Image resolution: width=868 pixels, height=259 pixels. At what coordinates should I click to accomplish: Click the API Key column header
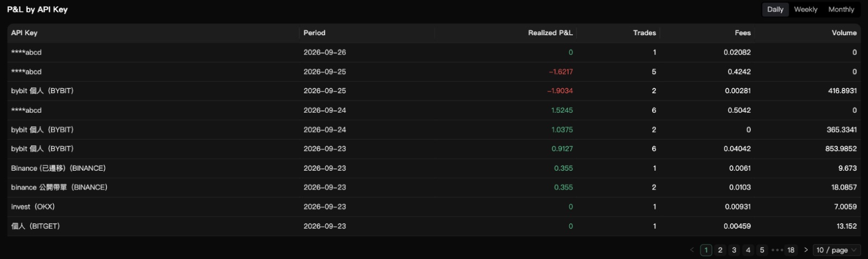click(153, 33)
